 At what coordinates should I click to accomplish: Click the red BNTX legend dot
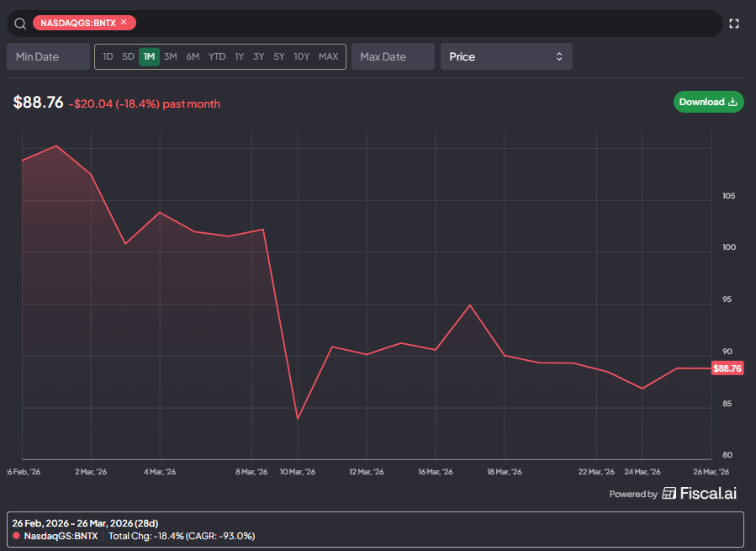pyautogui.click(x=16, y=536)
